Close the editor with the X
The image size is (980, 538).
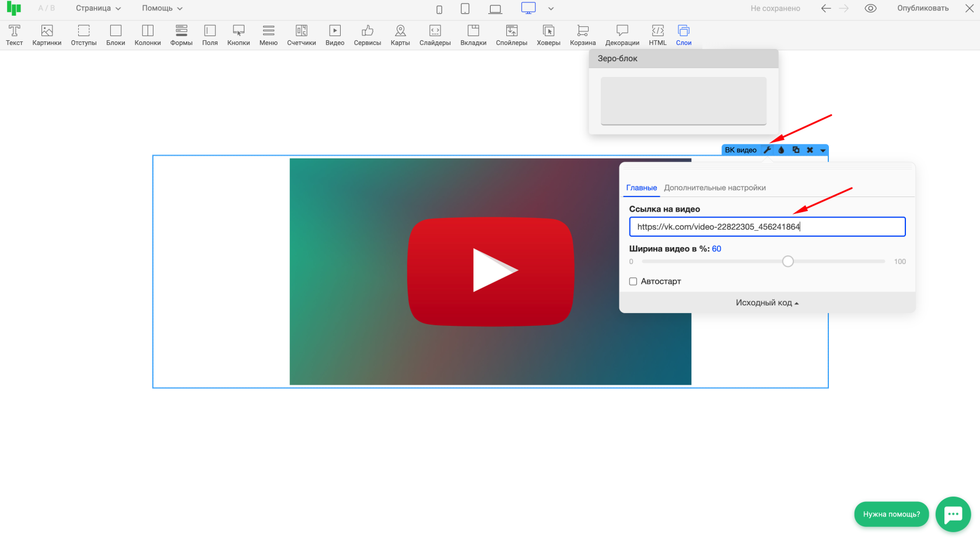(x=969, y=8)
